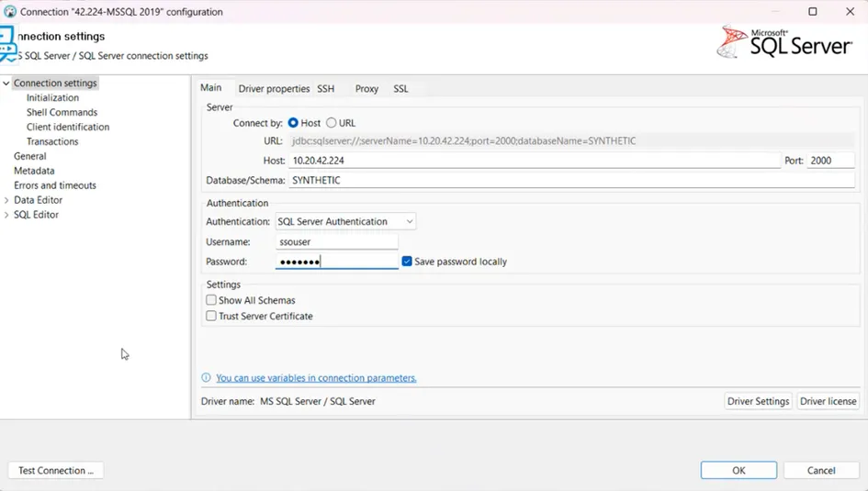Select the Connection settings tree item
The height and width of the screenshot is (491, 868).
[55, 83]
